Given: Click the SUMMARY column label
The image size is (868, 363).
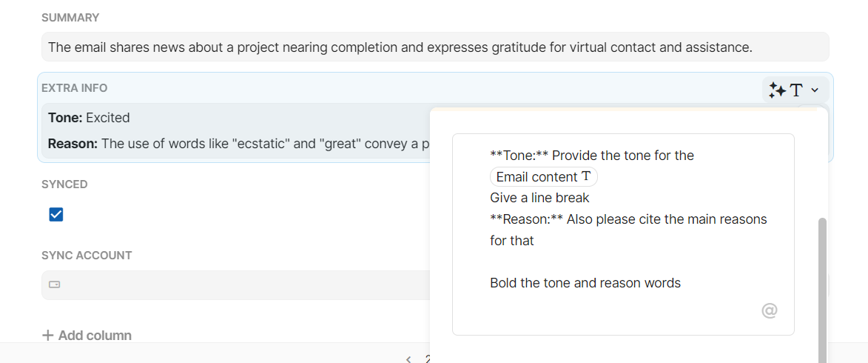Looking at the screenshot, I should click(70, 18).
